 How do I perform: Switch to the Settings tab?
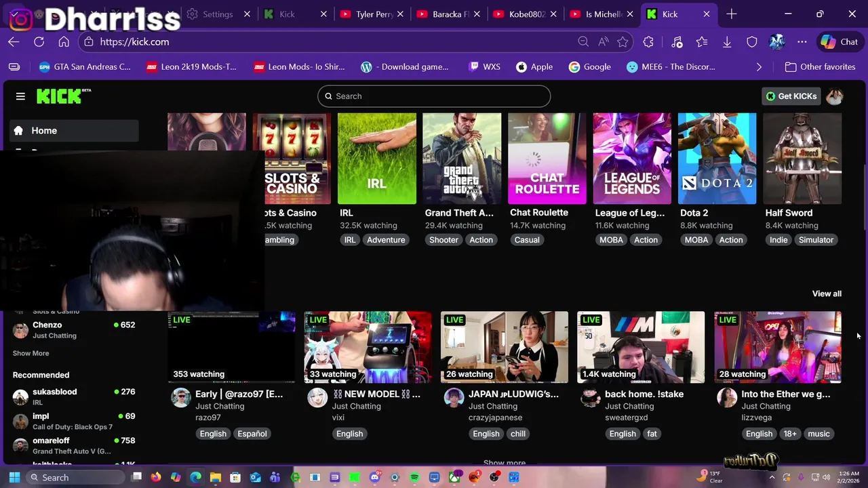click(217, 14)
